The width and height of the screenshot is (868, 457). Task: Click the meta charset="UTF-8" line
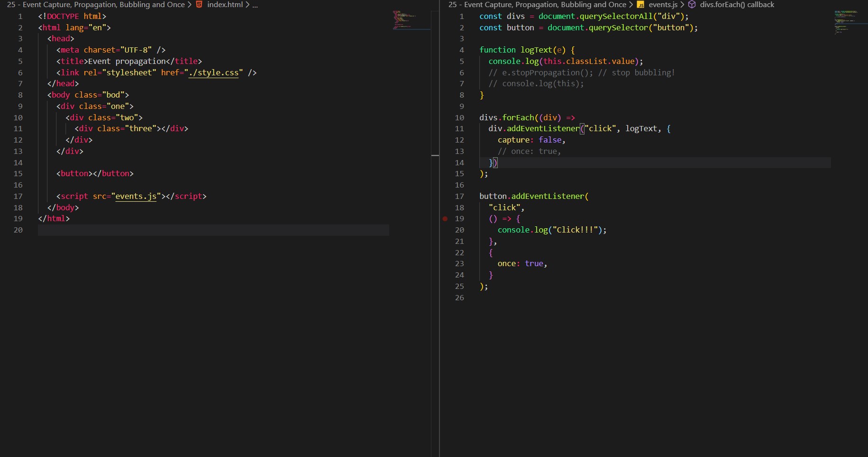[x=111, y=50]
